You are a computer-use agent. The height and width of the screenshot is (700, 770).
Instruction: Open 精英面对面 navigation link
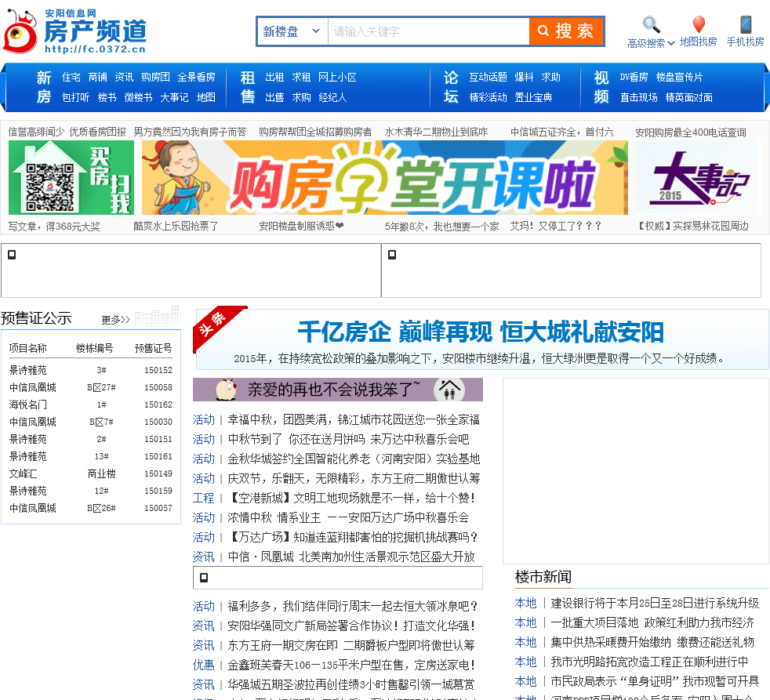pos(688,97)
